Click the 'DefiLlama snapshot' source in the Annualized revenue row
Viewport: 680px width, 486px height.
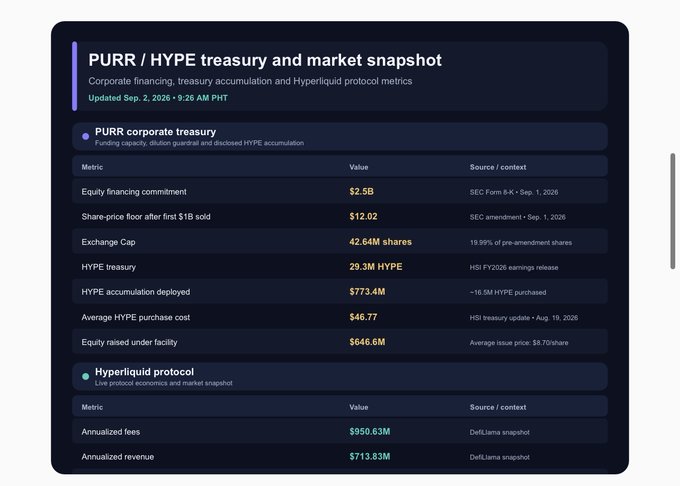499,457
